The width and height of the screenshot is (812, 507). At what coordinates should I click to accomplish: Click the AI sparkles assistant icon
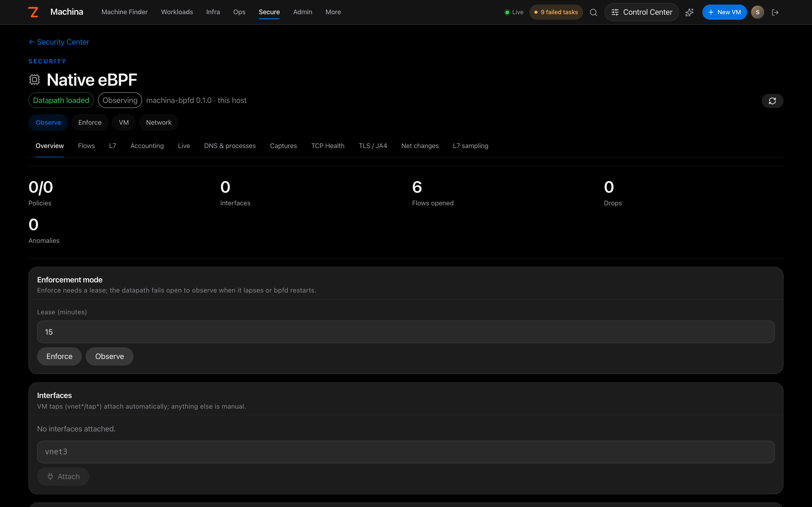point(689,12)
